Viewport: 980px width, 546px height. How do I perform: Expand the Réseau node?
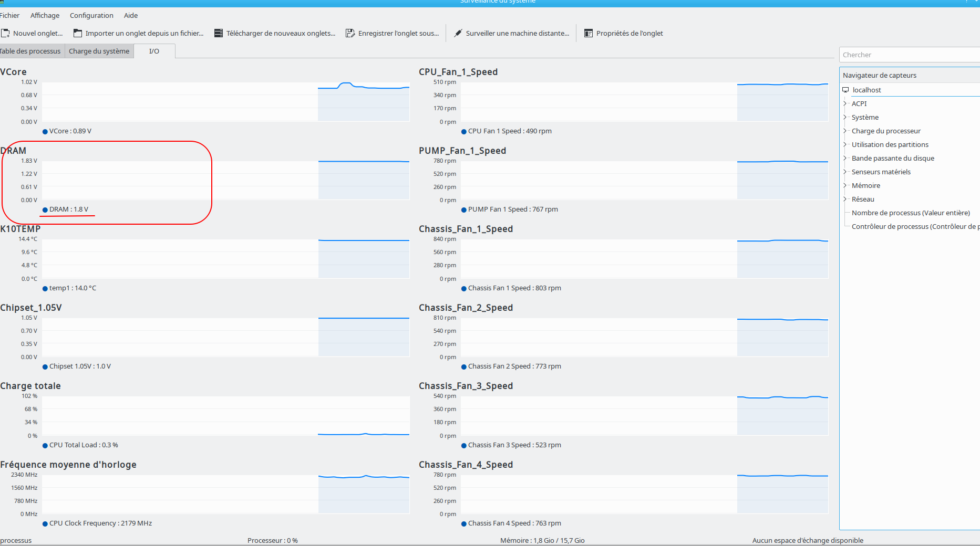pyautogui.click(x=845, y=199)
